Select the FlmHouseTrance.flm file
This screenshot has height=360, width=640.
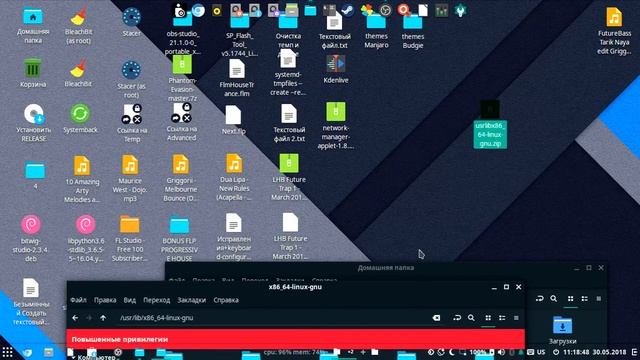click(237, 78)
